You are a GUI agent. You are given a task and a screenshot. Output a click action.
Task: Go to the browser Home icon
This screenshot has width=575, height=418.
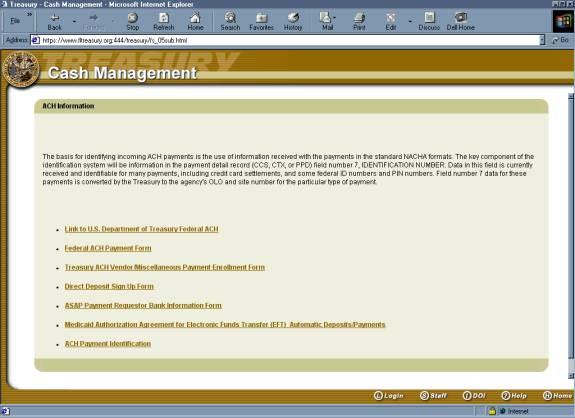tap(195, 22)
